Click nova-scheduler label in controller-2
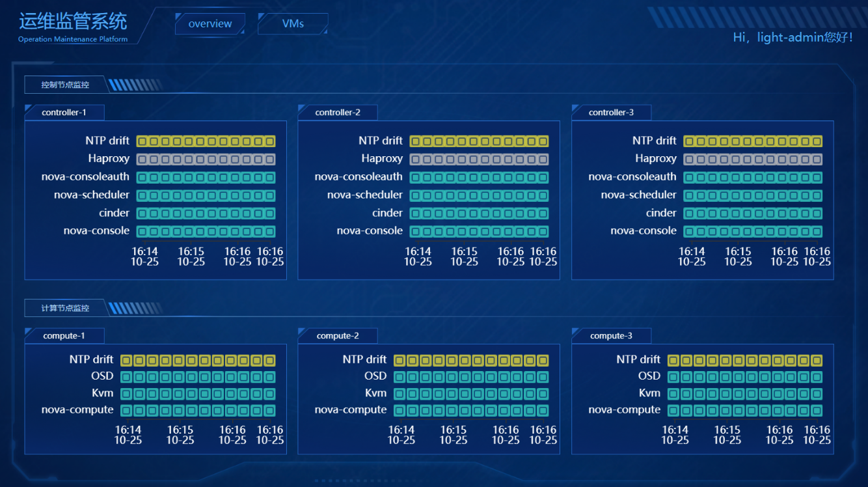 [x=365, y=195]
